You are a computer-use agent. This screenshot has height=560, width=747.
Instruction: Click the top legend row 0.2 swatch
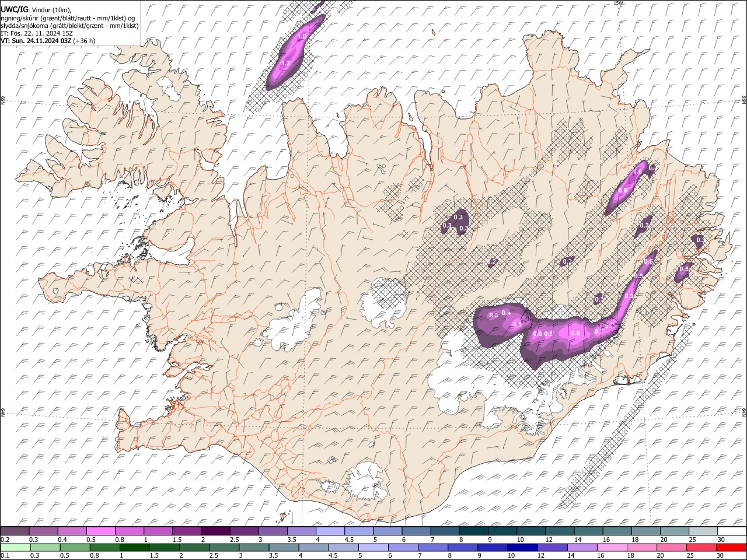[15, 531]
